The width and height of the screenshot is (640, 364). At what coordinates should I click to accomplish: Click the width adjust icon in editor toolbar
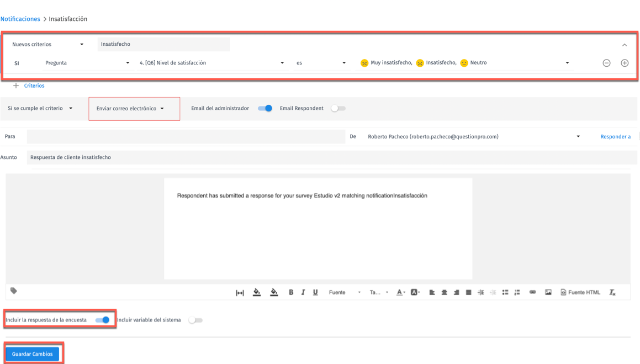pyautogui.click(x=240, y=293)
